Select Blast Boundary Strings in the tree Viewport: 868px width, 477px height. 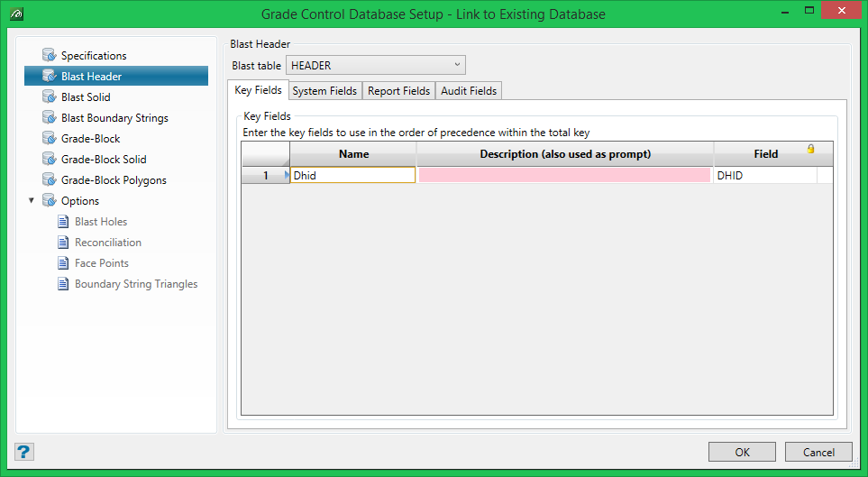pos(114,117)
